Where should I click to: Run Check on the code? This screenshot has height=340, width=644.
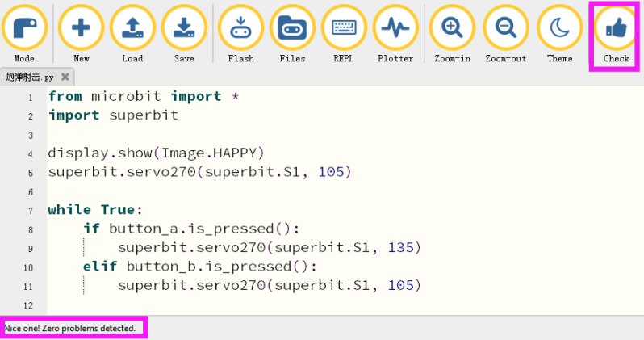tap(616, 28)
